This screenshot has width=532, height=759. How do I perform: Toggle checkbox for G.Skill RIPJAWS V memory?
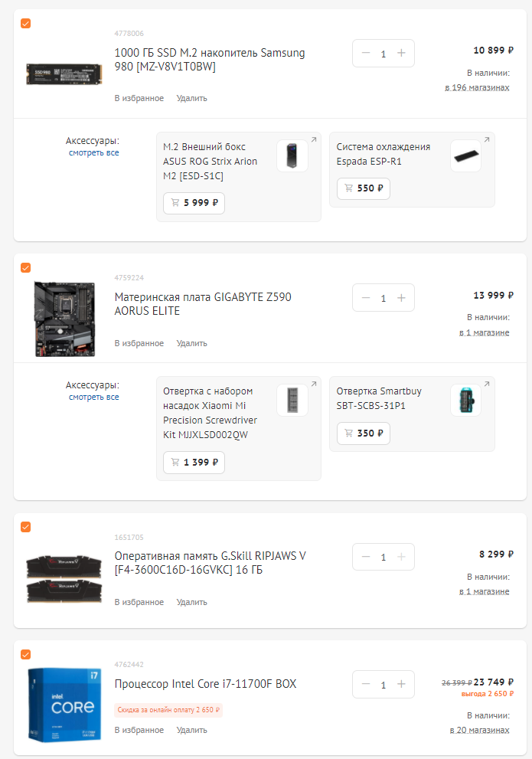tap(25, 526)
